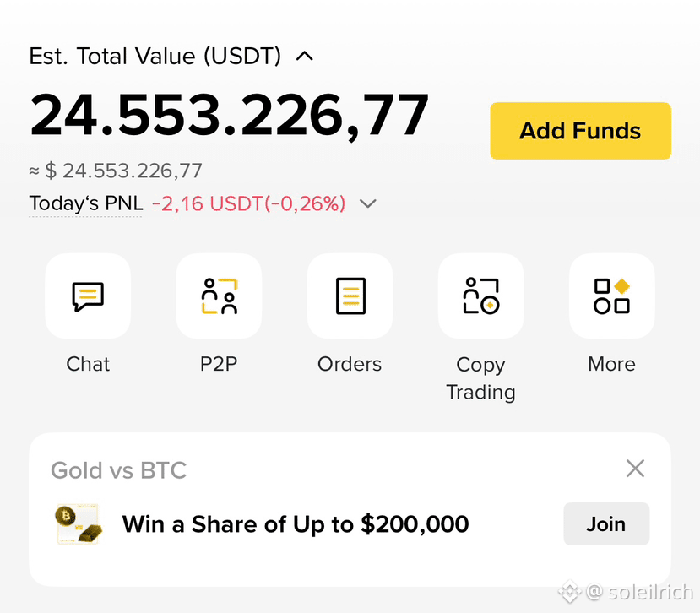Select the Est. Total Value (USDT) label
The image size is (700, 613).
155,57
